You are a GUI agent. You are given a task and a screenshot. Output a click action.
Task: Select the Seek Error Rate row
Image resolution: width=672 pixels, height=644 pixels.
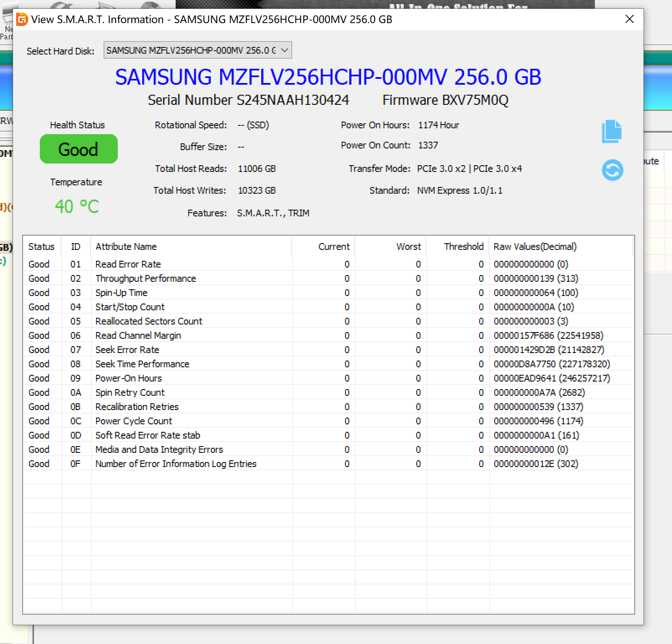[329, 350]
